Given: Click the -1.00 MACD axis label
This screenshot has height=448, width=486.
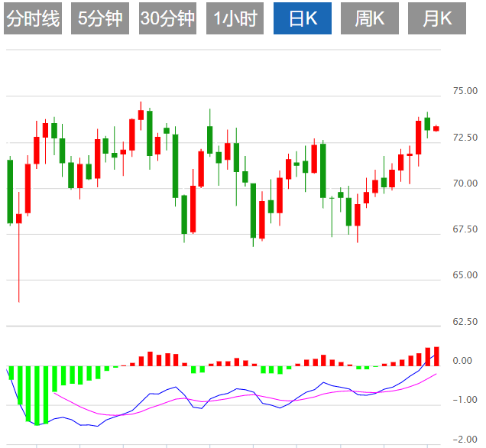Looking at the screenshot, I should click(465, 400).
